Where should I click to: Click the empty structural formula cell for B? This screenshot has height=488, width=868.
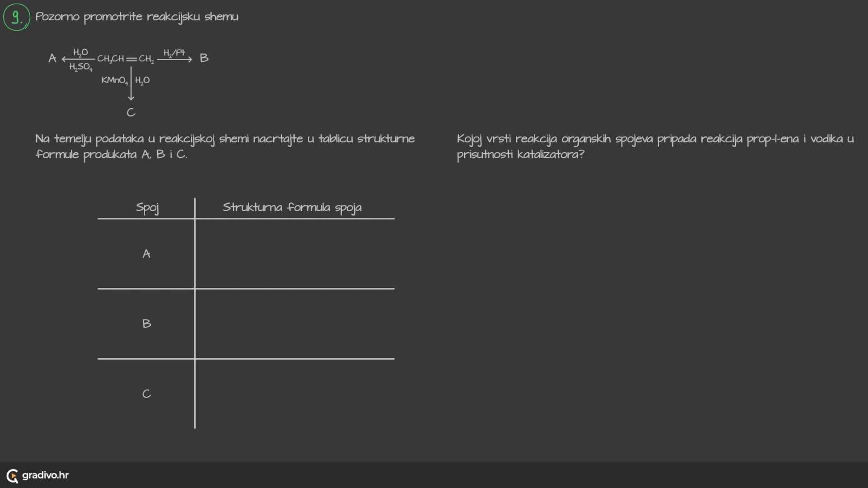click(295, 324)
